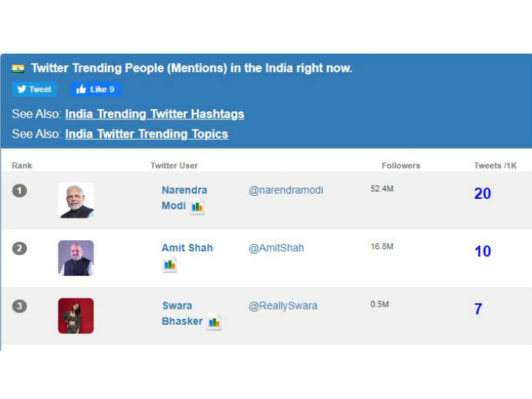Open Narendra Modi name link

click(x=184, y=190)
